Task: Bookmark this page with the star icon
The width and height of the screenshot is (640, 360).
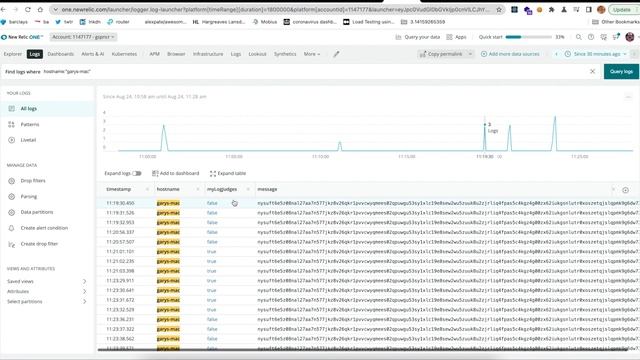Action: (x=499, y=9)
